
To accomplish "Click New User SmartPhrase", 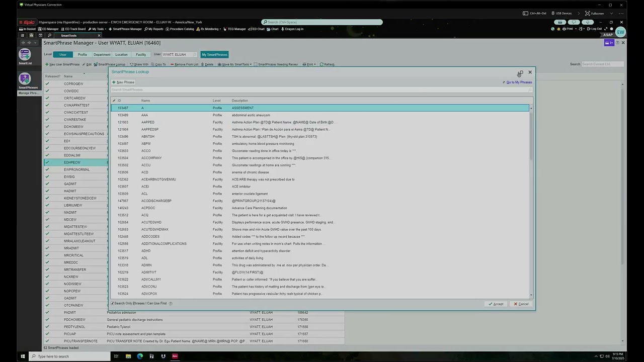I will [x=62, y=64].
